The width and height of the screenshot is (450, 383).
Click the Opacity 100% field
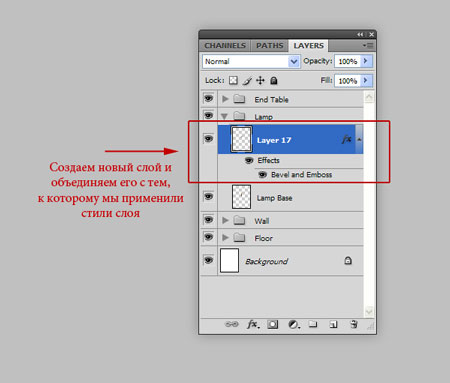348,61
